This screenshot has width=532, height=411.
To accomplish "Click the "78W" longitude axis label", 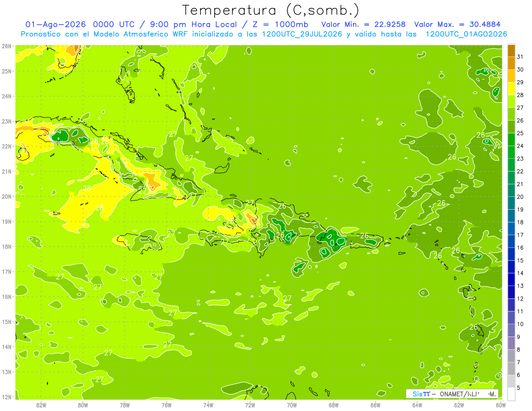I will click(x=125, y=405).
